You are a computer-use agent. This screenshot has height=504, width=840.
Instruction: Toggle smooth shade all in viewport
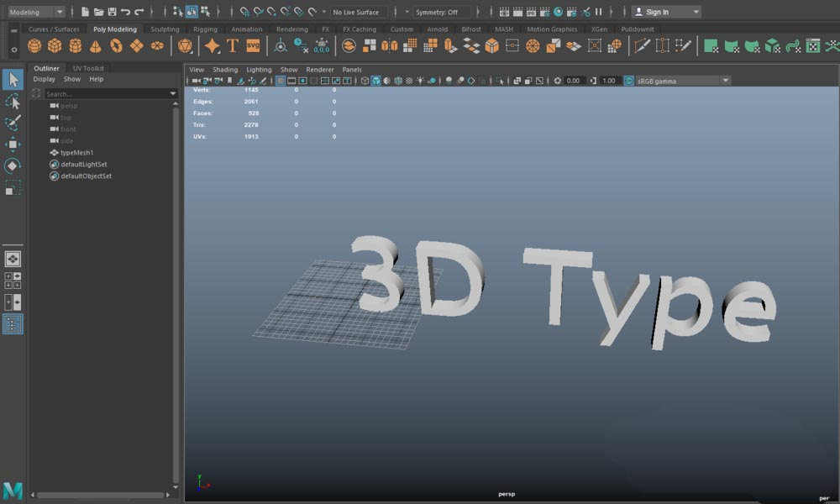click(x=375, y=81)
